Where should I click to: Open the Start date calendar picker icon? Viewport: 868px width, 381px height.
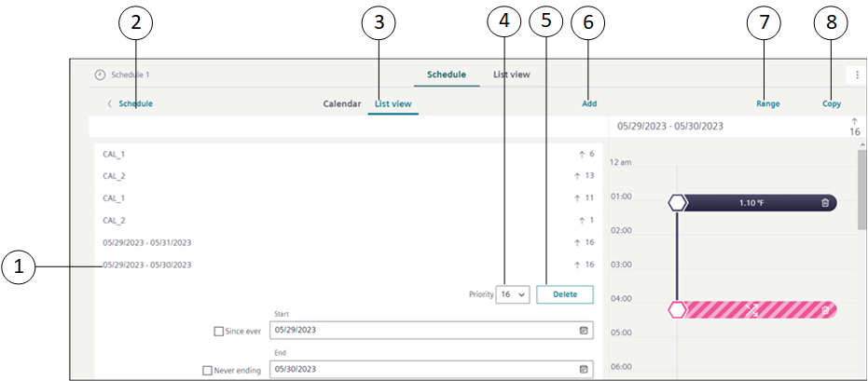584,330
